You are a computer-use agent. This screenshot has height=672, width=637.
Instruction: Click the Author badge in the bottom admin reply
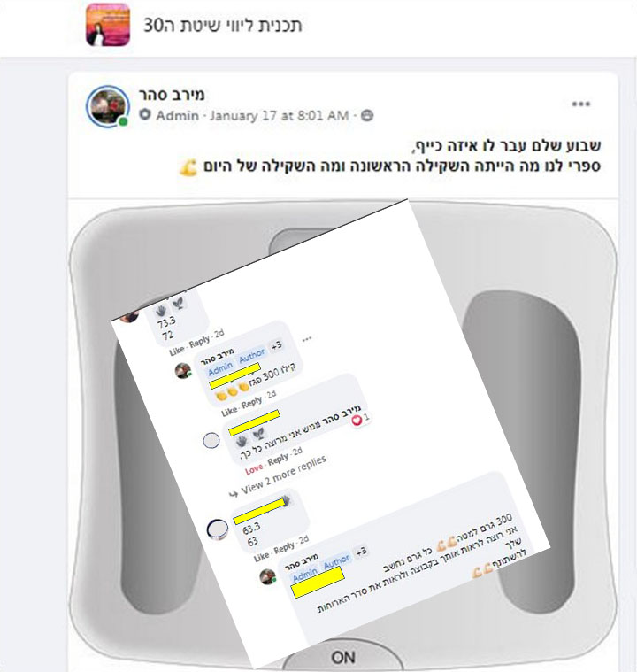point(336,561)
